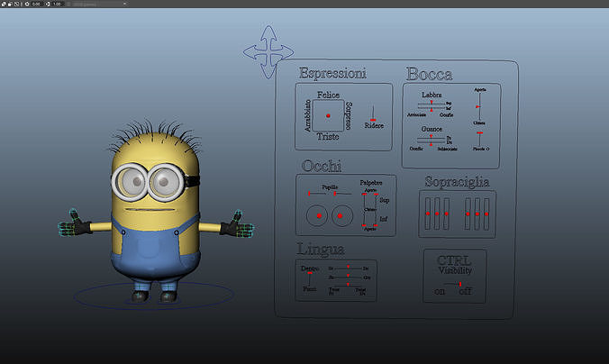Select the Aperta/Chiusa vertical mouth slider handle
The image size is (609, 364).
point(477,106)
